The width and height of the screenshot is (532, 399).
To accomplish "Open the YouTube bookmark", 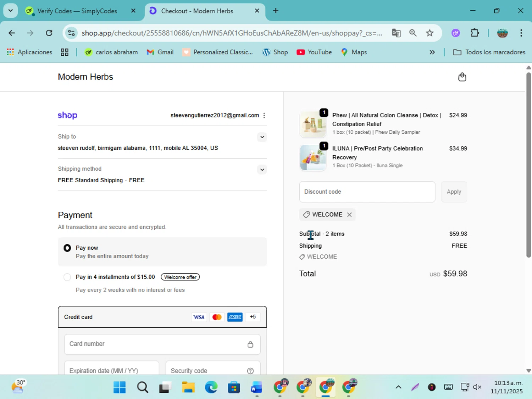I will (314, 52).
